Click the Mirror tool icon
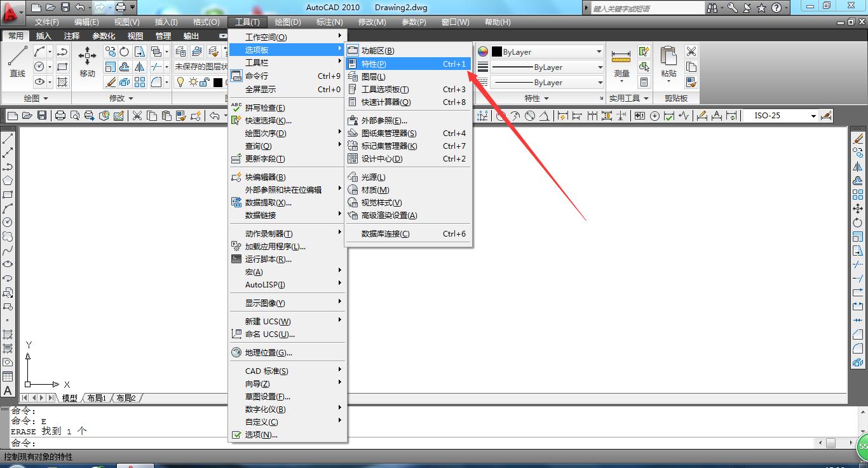The width and height of the screenshot is (868, 468). point(139,65)
